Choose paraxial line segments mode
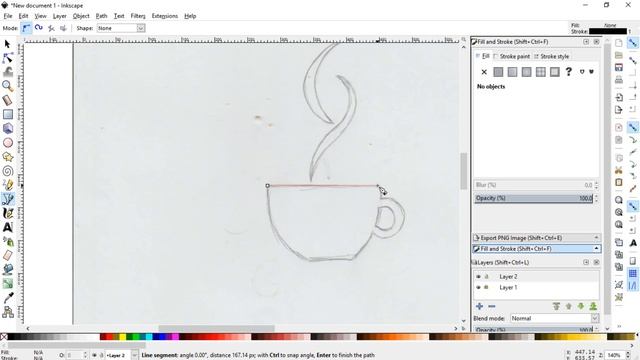Viewport: 640px width, 360px height. 63,28
